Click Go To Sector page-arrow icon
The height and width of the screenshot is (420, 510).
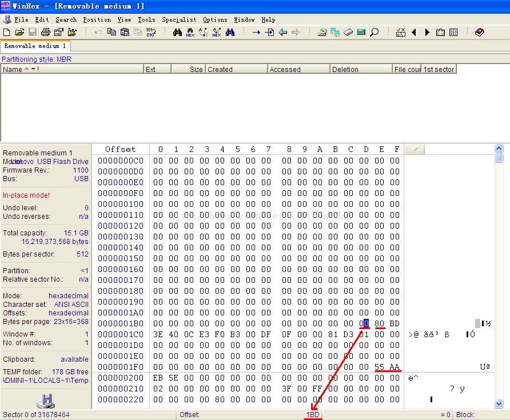coord(269,32)
